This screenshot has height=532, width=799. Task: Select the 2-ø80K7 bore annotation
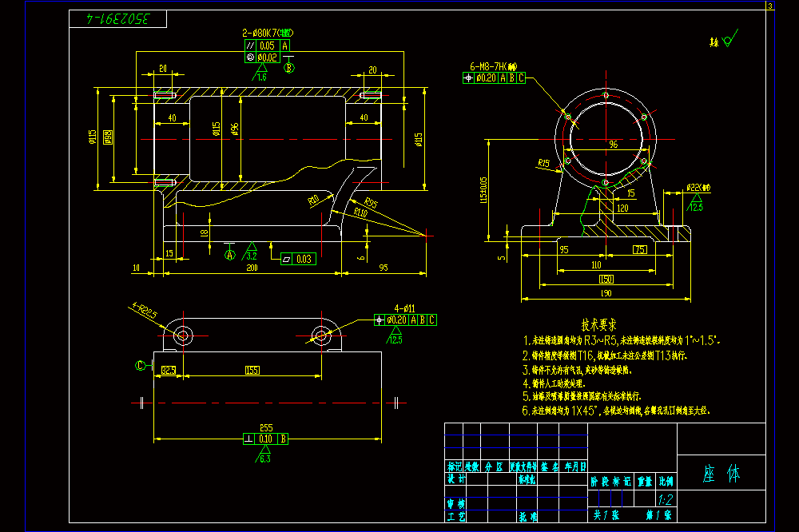(268, 33)
